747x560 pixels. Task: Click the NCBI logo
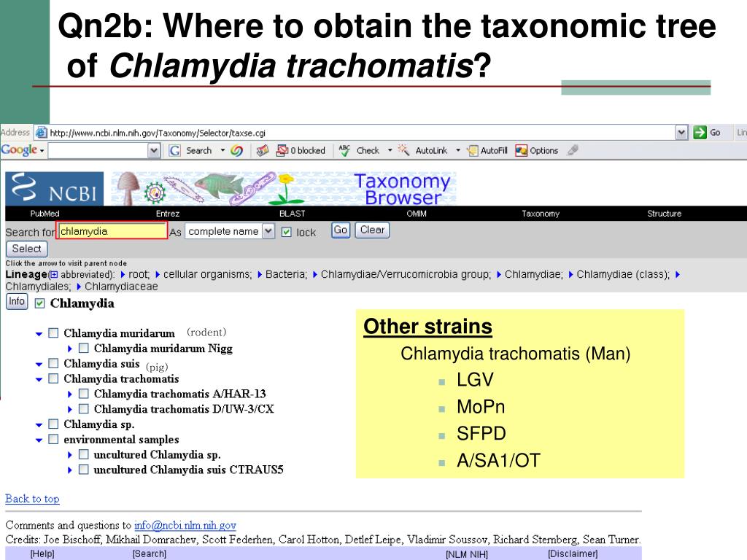(54, 189)
